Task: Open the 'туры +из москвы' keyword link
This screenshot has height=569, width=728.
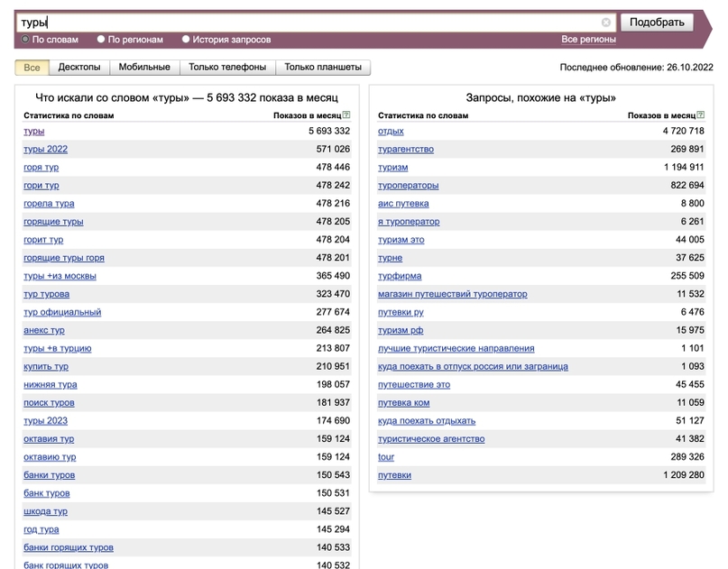Action: (60, 276)
